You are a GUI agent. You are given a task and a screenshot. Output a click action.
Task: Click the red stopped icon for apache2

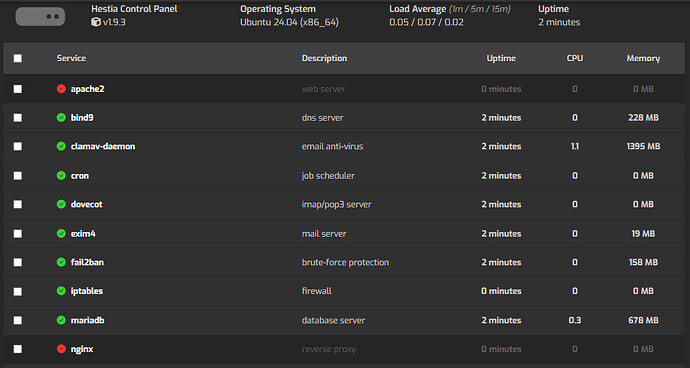pos(61,89)
